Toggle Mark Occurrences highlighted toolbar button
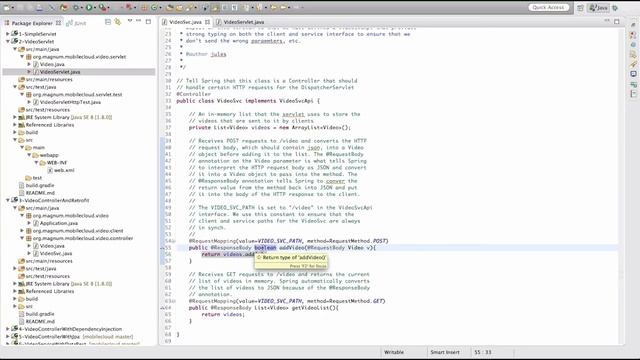 point(215,7)
